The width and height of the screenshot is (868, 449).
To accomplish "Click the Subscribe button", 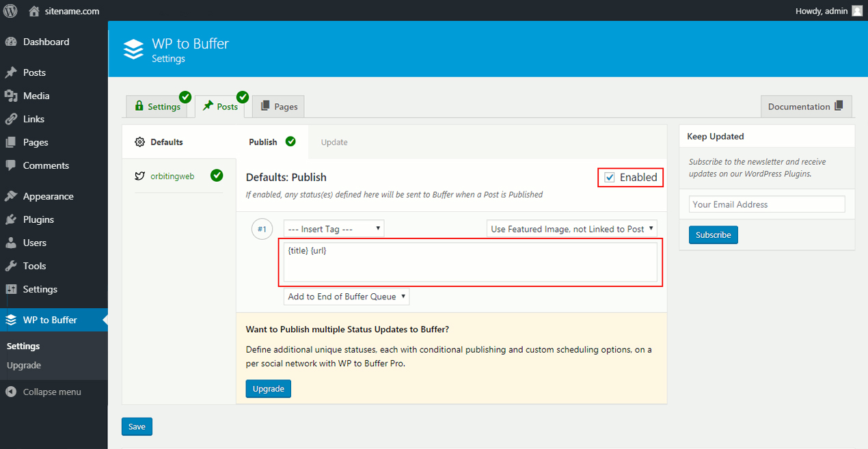I will [714, 234].
